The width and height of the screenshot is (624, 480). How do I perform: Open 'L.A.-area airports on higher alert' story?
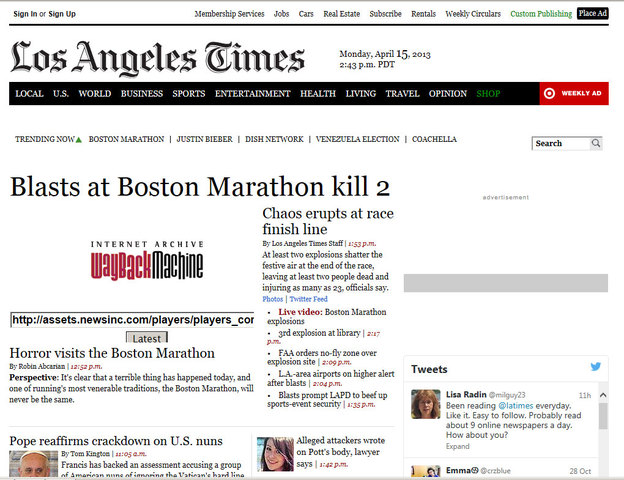tap(331, 378)
